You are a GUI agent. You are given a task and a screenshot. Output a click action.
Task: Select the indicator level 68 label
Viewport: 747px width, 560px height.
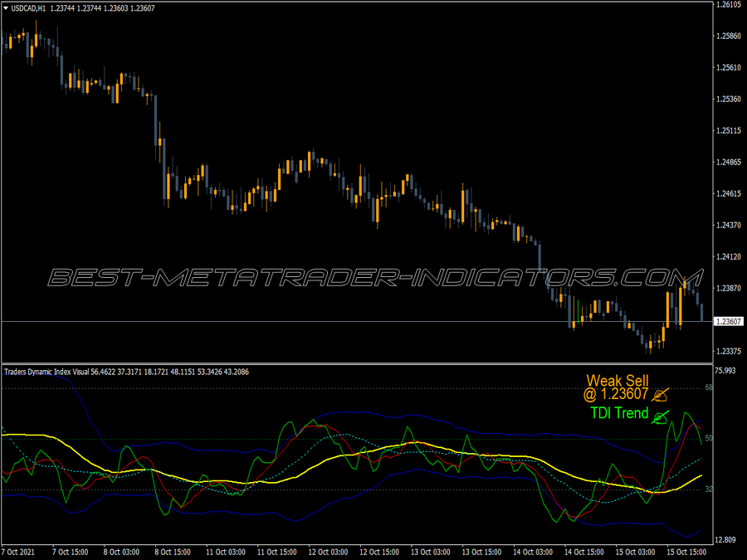709,387
